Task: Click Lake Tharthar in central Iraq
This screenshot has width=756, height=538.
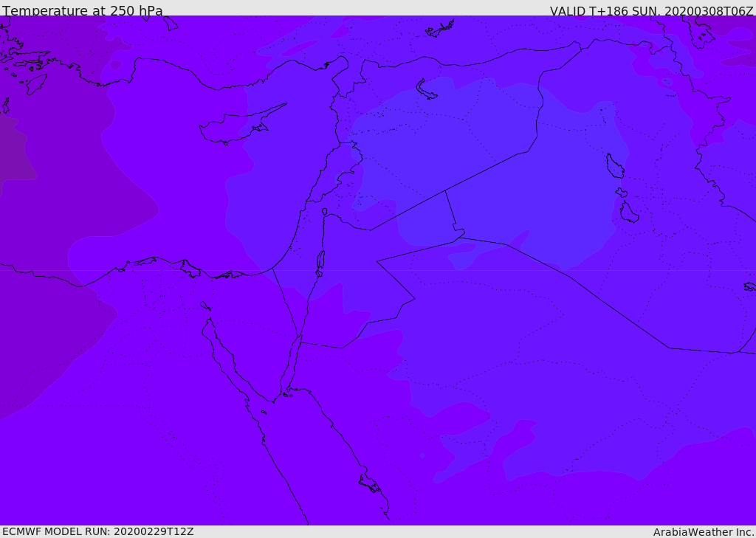Action: pos(615,166)
